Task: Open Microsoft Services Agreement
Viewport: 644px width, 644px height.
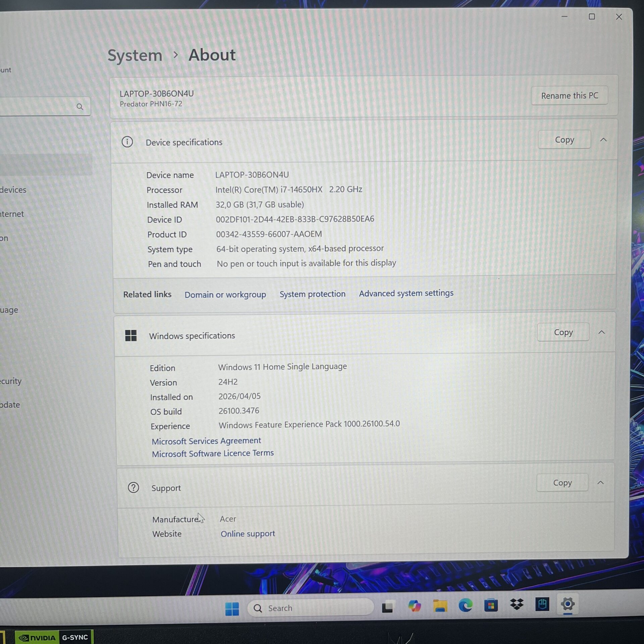Action: (x=206, y=441)
